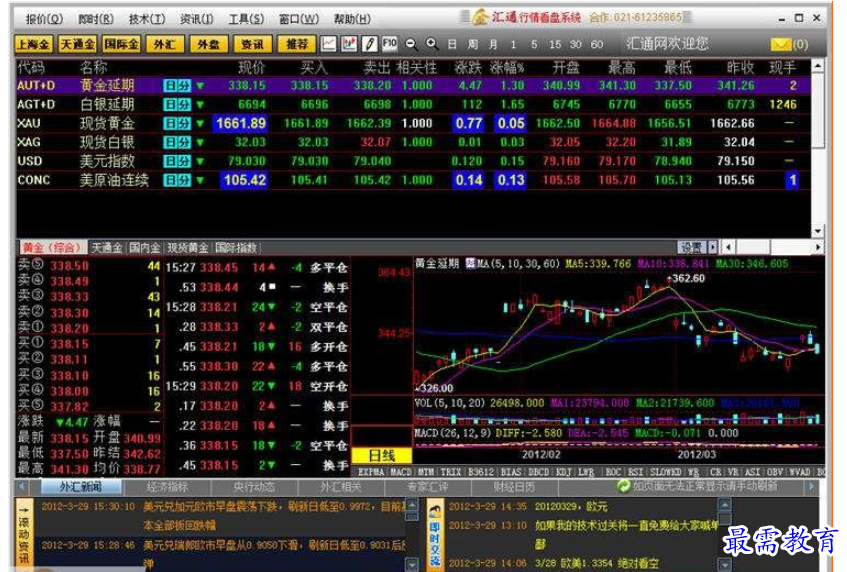Click 日分 badge in AUT+D row
Screen dimensions: 847x572
click(x=177, y=85)
